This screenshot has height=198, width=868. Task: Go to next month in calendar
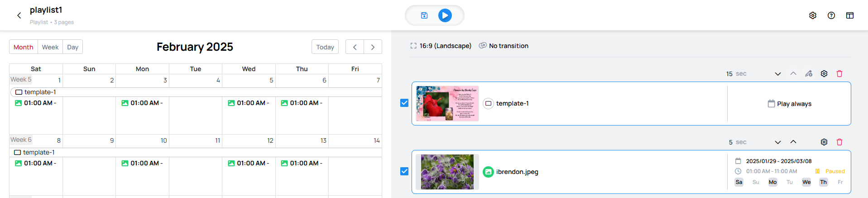tap(373, 47)
